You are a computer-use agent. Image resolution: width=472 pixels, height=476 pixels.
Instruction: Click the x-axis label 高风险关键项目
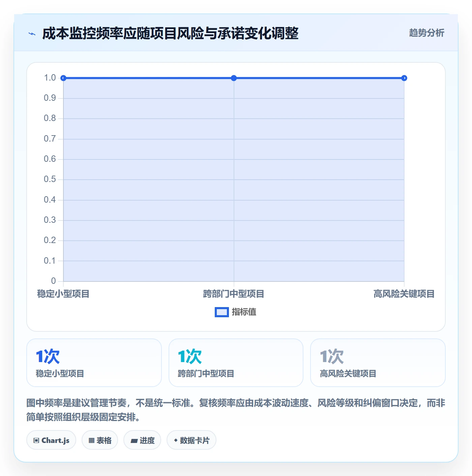tap(404, 294)
